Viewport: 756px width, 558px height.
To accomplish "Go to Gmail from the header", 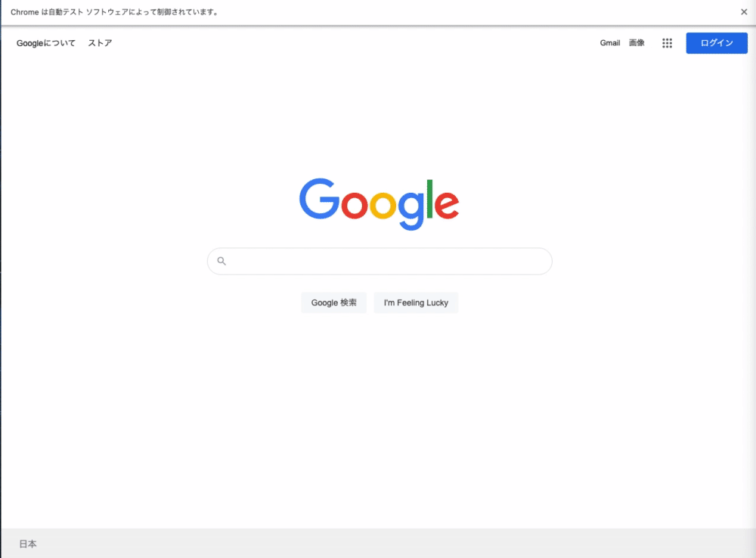I will pyautogui.click(x=610, y=43).
